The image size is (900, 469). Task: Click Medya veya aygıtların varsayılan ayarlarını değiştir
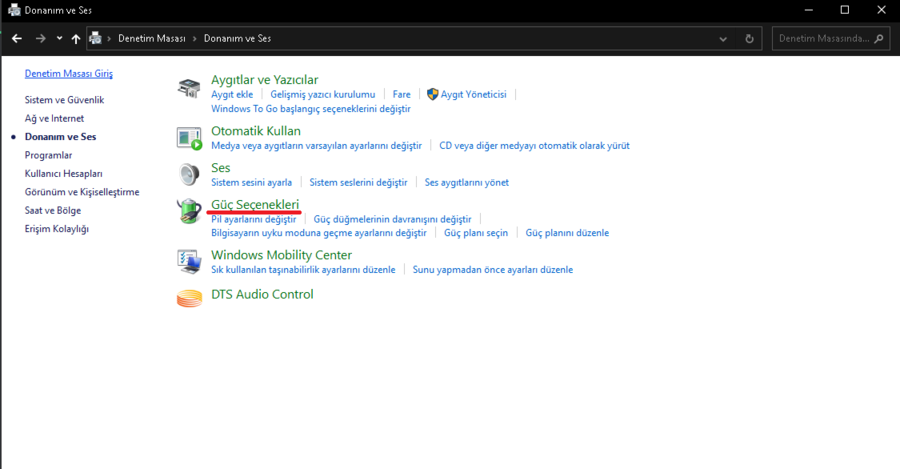point(316,146)
